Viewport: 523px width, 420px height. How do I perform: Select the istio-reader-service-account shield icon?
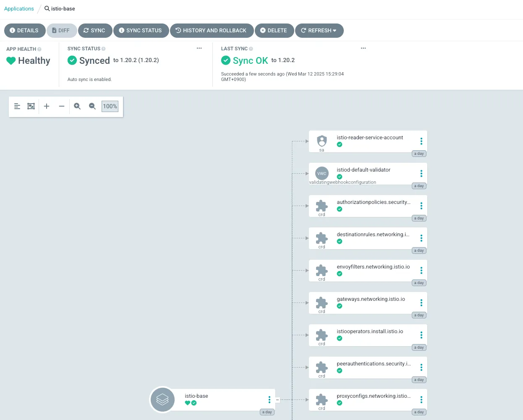(x=322, y=141)
